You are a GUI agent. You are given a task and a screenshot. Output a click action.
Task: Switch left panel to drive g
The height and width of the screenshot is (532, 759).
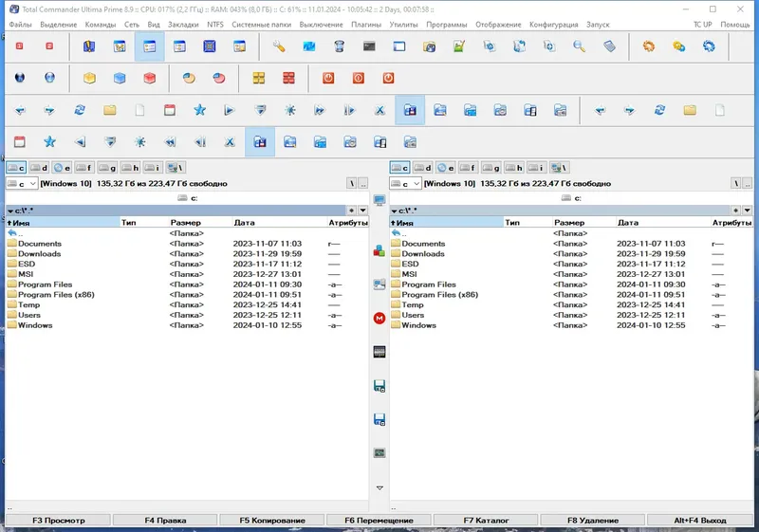[x=107, y=168]
